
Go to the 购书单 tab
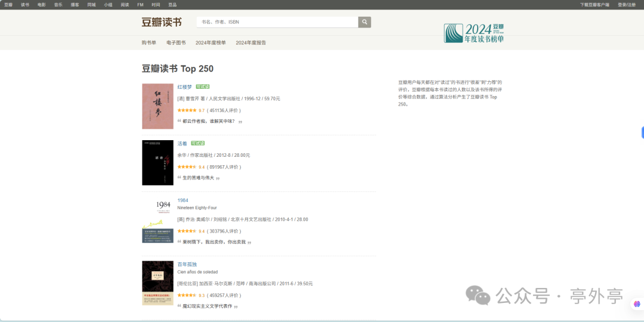click(149, 43)
